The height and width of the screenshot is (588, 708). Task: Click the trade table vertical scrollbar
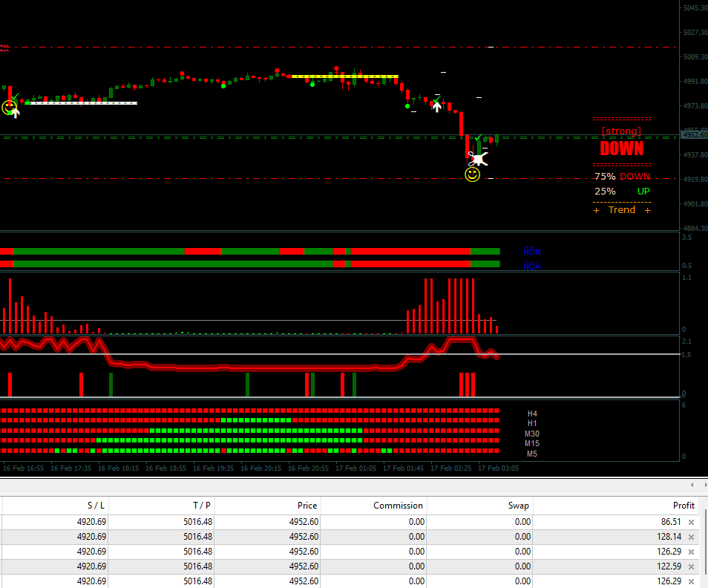705,542
